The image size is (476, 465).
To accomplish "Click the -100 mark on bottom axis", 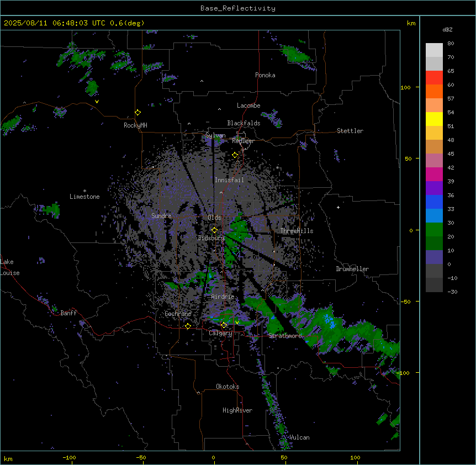I will tap(69, 458).
